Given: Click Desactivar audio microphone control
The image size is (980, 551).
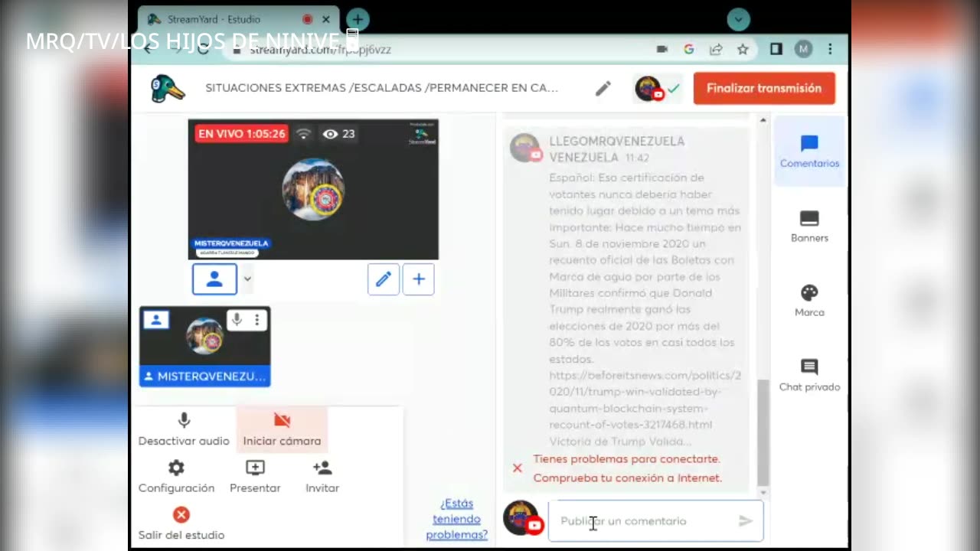Looking at the screenshot, I should 184,429.
